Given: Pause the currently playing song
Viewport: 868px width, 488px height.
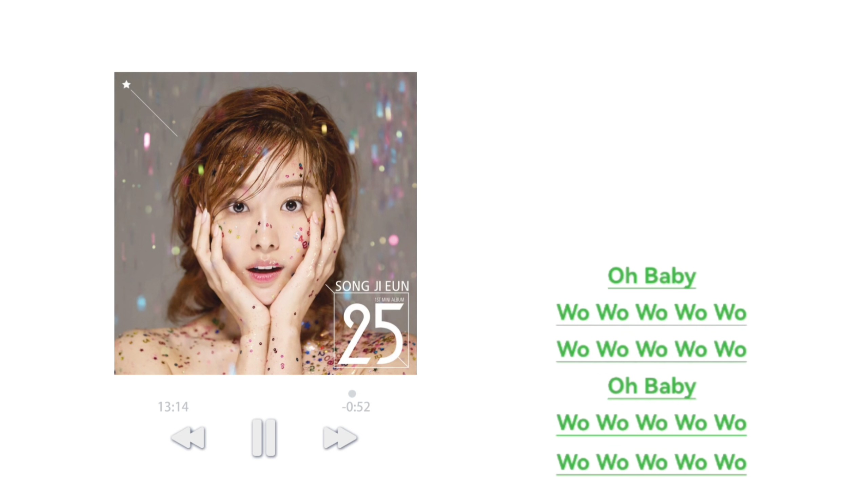Looking at the screenshot, I should (264, 438).
